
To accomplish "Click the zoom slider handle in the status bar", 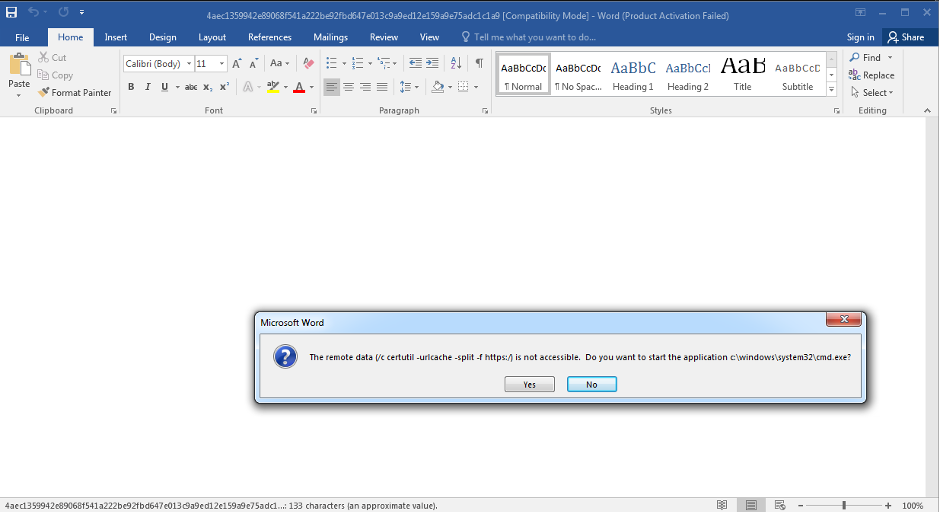I will (844, 505).
